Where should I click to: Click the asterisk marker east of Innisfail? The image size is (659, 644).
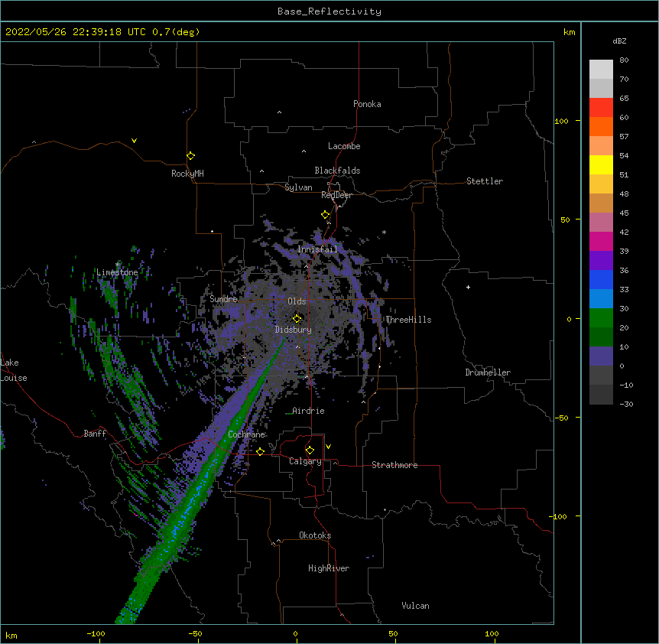384,232
